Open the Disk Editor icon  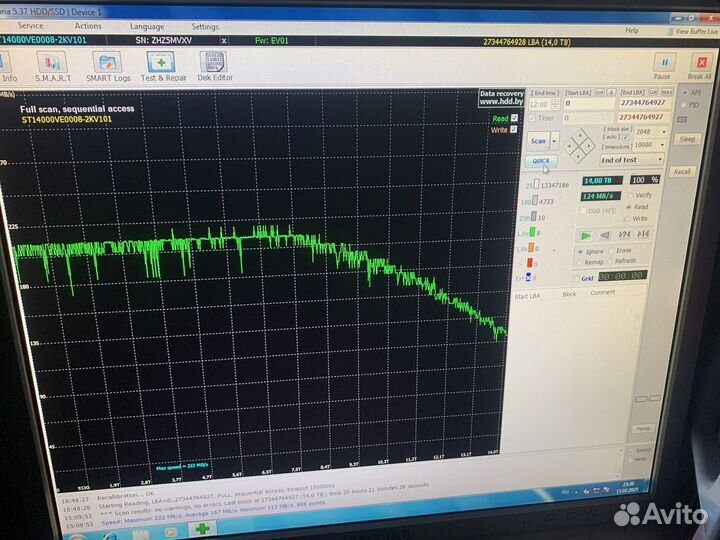[x=214, y=66]
